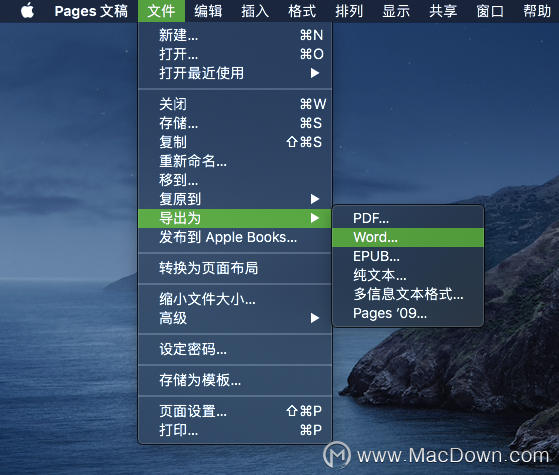
Task: Export as Word… from submenu
Action: tap(408, 238)
